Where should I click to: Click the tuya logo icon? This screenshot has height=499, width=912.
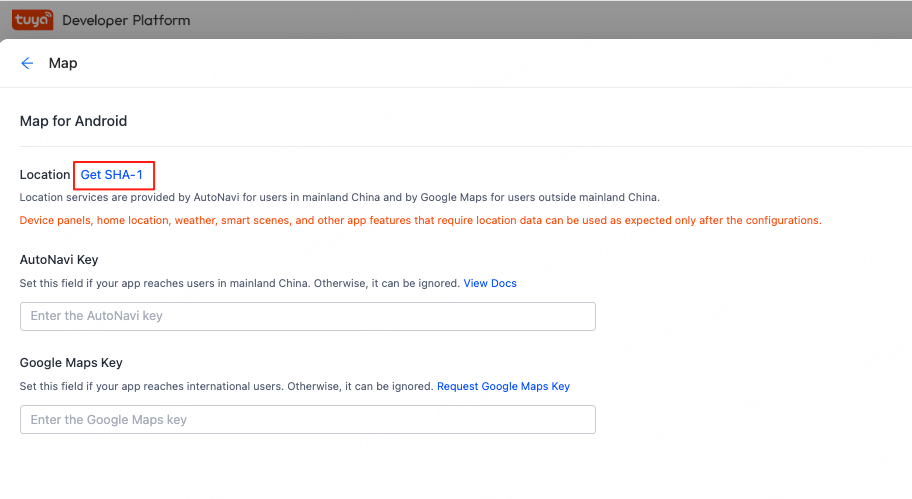point(33,20)
